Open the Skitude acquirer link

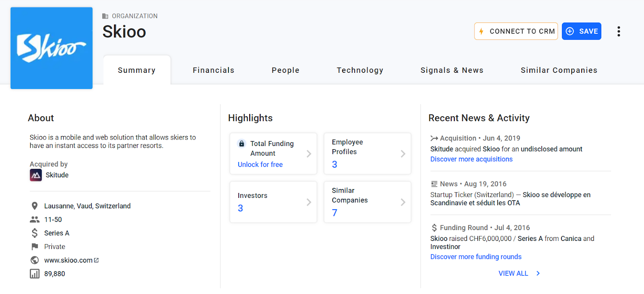tap(57, 175)
